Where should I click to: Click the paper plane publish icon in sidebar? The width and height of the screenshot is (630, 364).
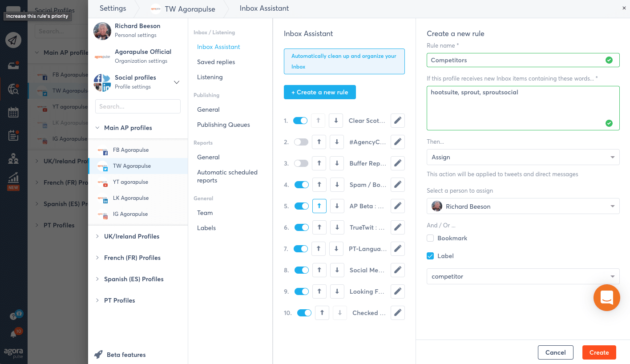click(x=13, y=40)
